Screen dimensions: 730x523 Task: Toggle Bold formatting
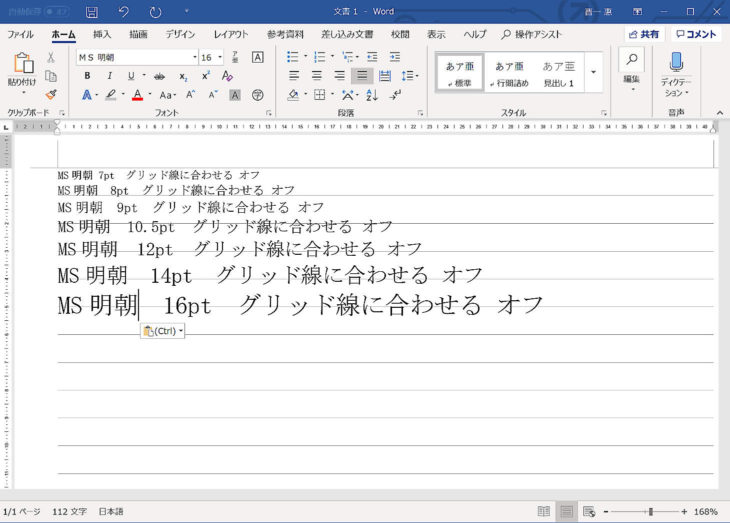(87, 76)
